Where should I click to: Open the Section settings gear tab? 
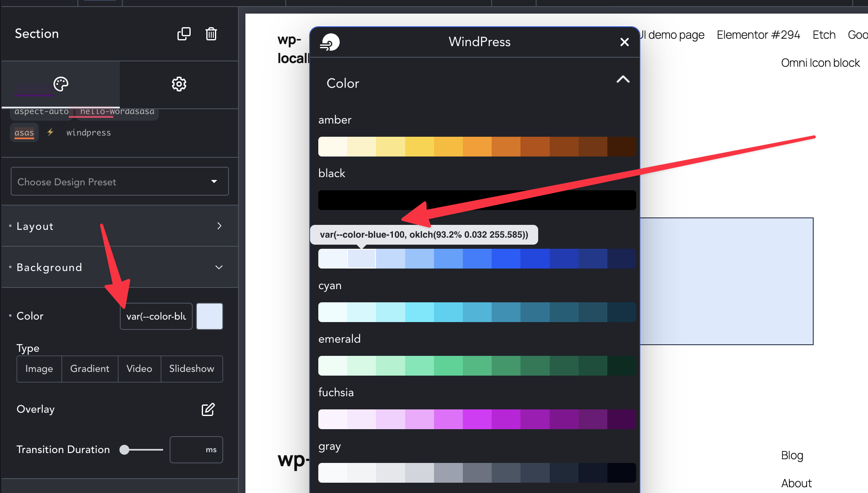tap(178, 84)
